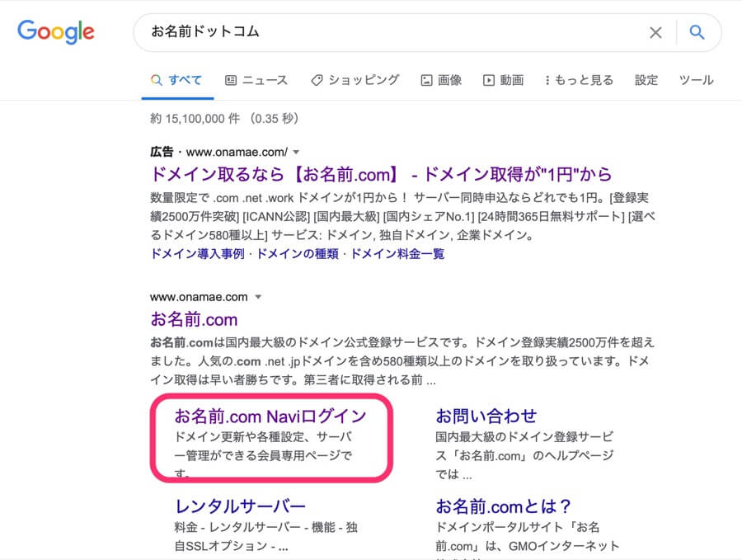Open お名前.com Naviログイン sitelink
The height and width of the screenshot is (560, 742).
[x=270, y=416]
